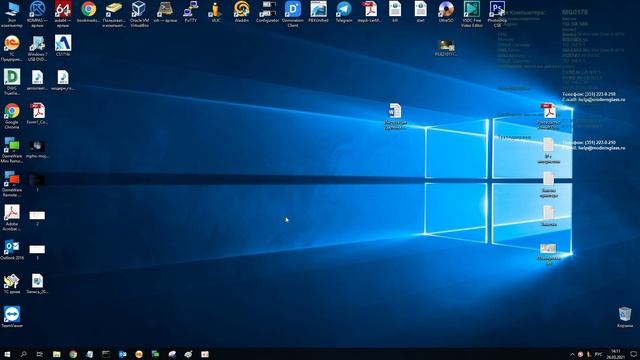Launch the Google Chrome desktop shortcut
Viewport: 640px width, 360px height.
(12, 116)
